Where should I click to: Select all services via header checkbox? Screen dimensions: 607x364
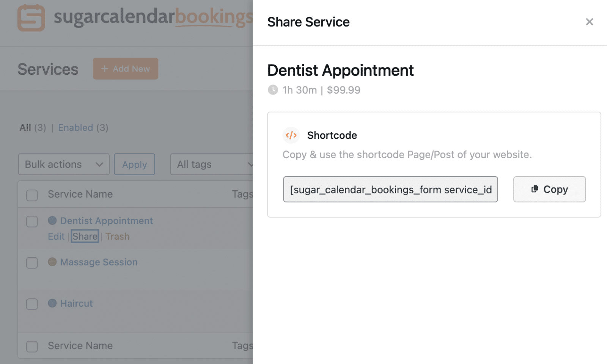[x=32, y=195]
